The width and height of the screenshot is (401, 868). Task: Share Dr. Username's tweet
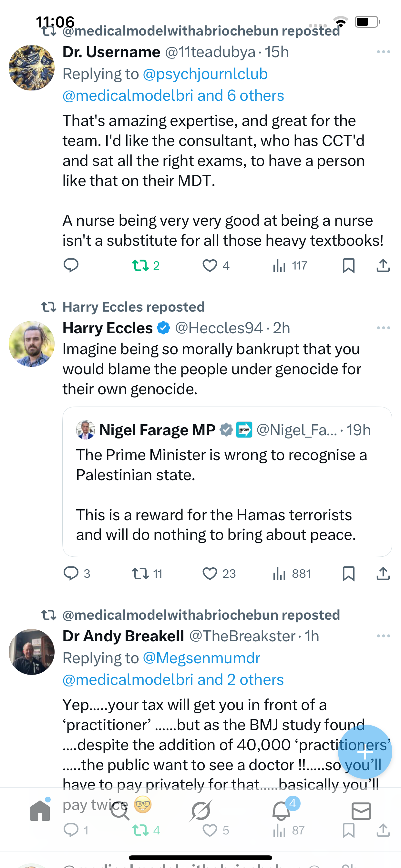(x=383, y=265)
